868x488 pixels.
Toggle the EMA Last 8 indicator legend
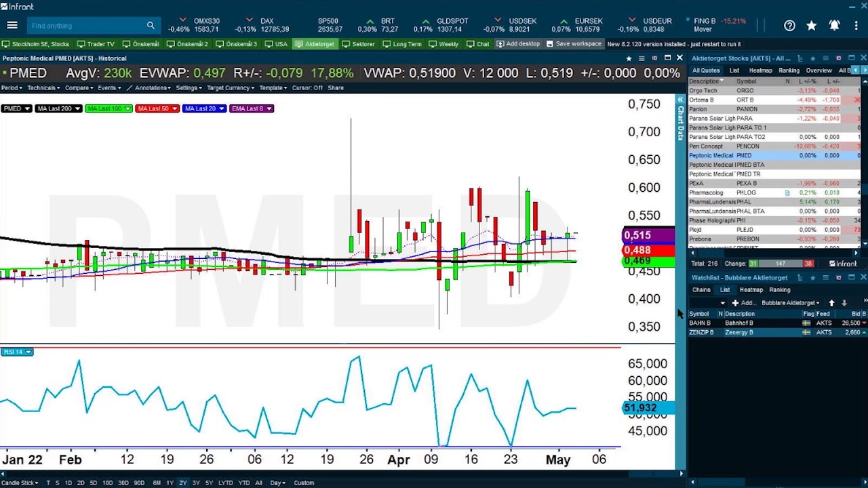pos(251,108)
